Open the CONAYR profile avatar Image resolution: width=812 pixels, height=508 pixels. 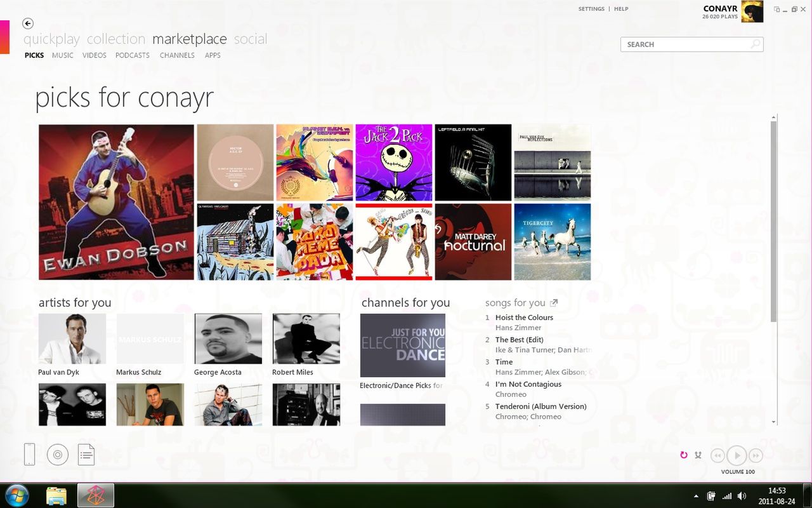752,11
